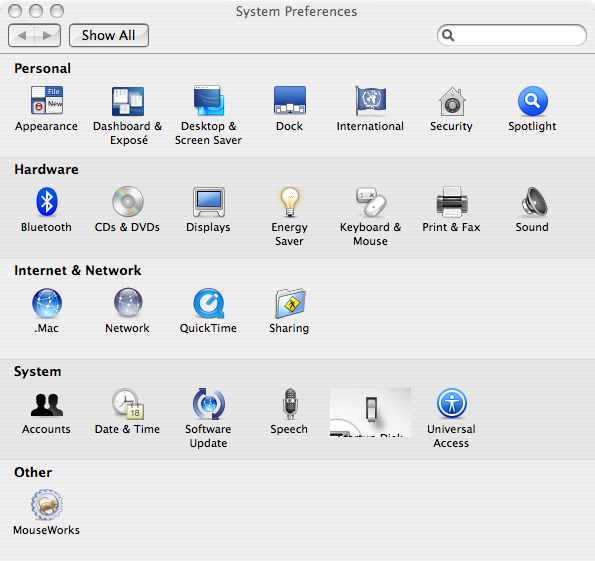This screenshot has width=595, height=561.
Task: Click inside the toolbar search field
Action: [512, 35]
